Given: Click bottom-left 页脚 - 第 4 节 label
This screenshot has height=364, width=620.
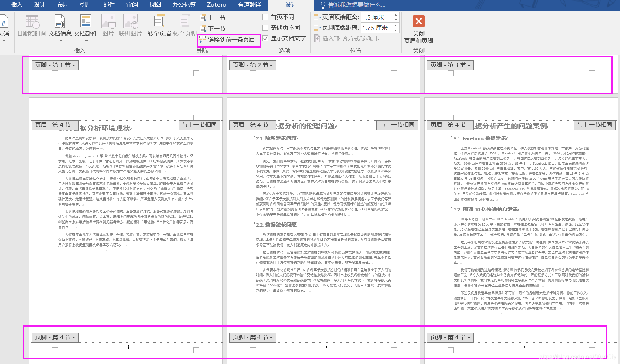Looking at the screenshot, I should tap(55, 337).
